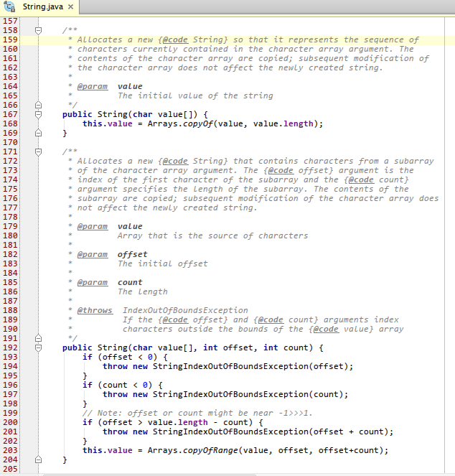455x476 pixels.
Task: Click 'The initial value of the string' text
Action: [x=195, y=96]
